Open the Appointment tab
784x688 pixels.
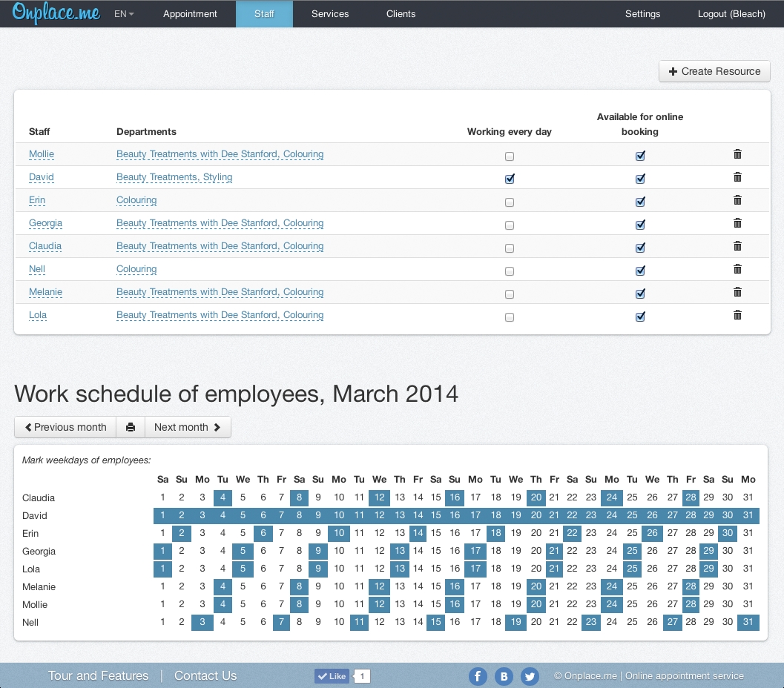coord(190,14)
